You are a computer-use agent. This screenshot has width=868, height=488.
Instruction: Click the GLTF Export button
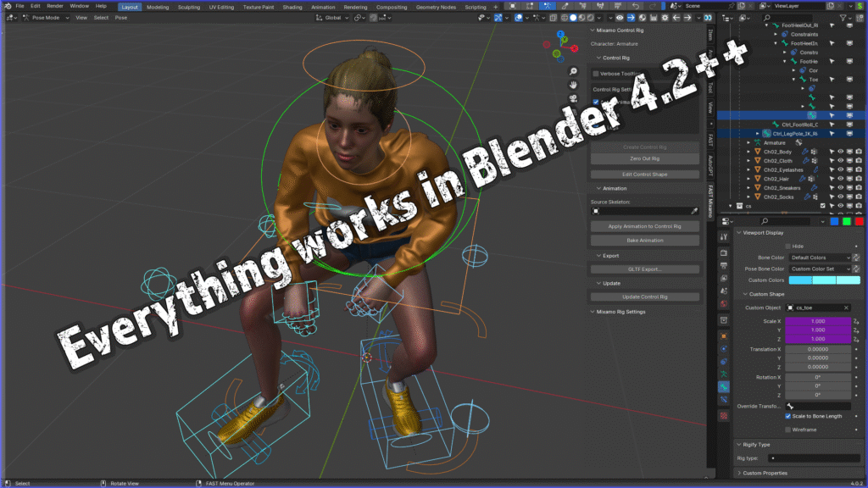645,269
